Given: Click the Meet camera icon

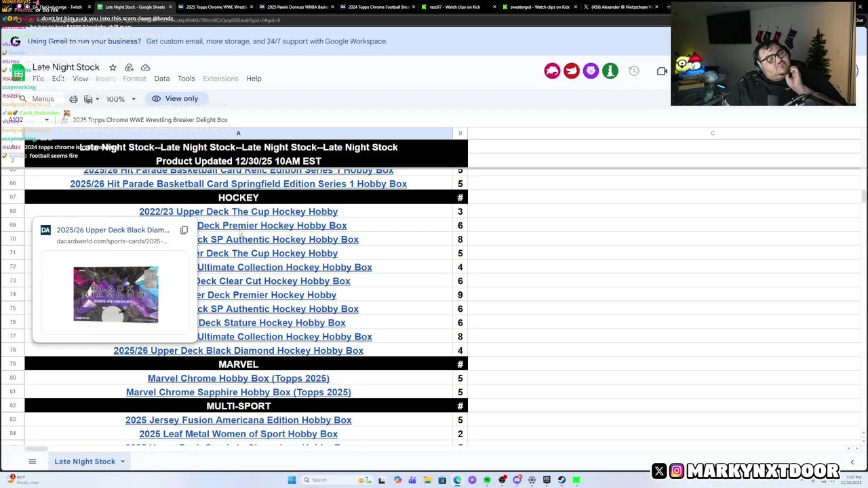Looking at the screenshot, I should [662, 71].
